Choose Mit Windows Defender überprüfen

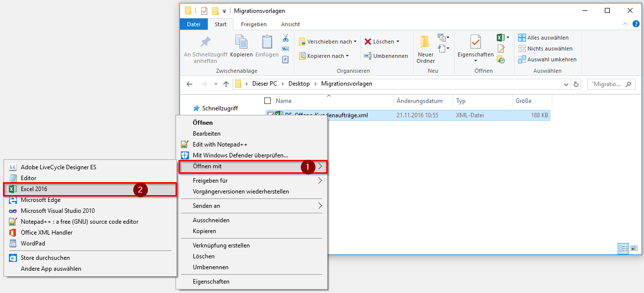coord(252,155)
